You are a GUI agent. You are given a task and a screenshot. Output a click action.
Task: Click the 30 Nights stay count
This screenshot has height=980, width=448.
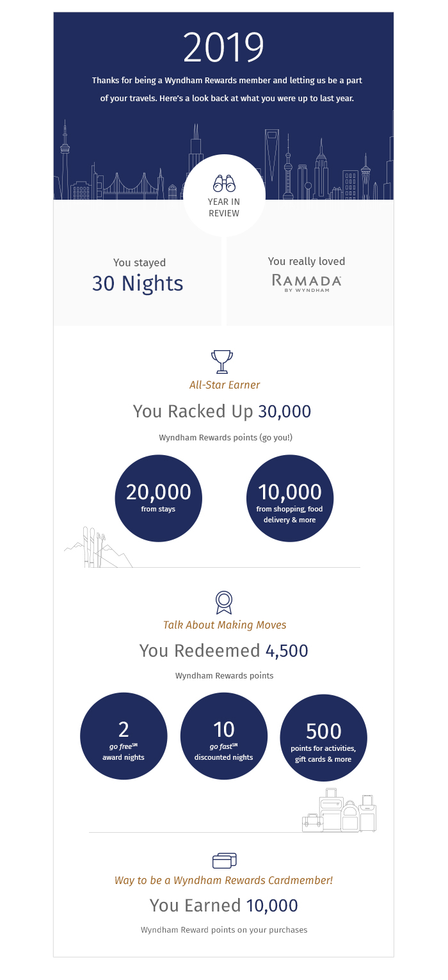(138, 283)
